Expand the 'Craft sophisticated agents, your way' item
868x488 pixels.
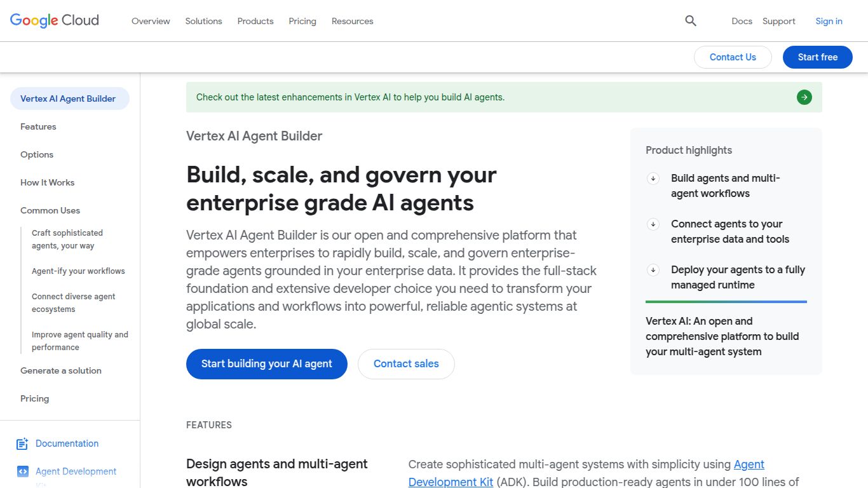(x=67, y=239)
